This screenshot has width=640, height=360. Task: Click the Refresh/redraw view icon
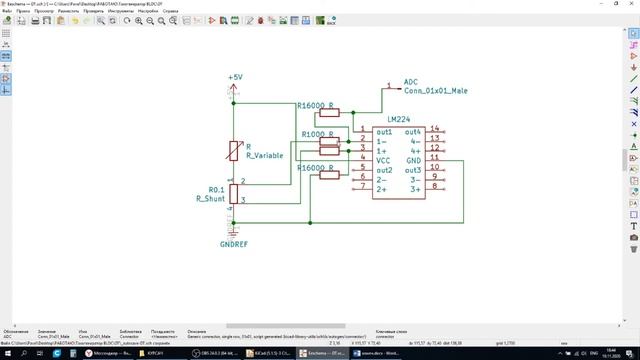[127, 20]
